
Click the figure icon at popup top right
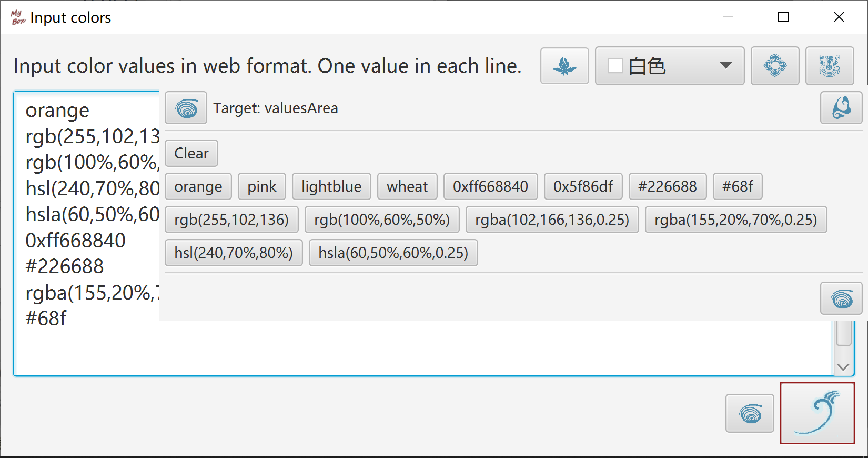(x=841, y=108)
